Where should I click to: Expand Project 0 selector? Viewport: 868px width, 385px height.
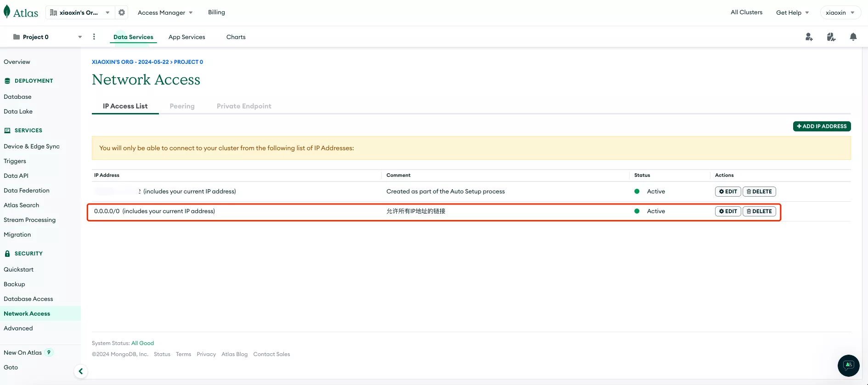point(80,37)
